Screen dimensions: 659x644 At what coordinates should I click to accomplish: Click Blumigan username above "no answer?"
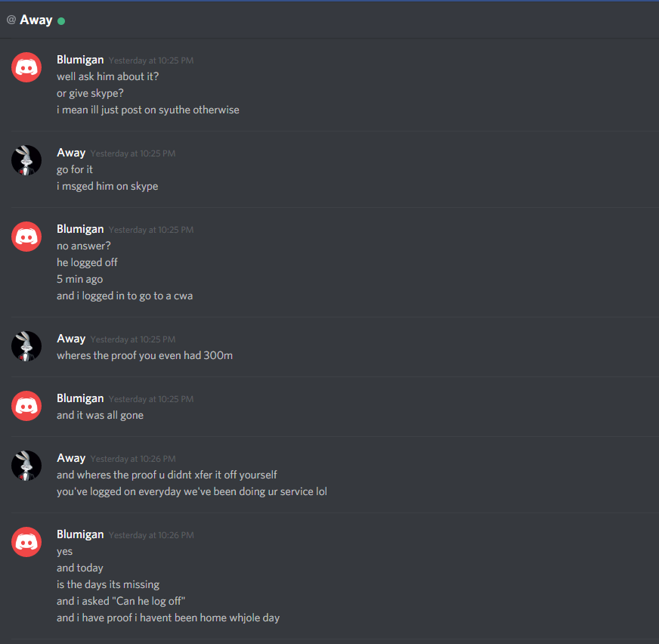[x=80, y=229]
